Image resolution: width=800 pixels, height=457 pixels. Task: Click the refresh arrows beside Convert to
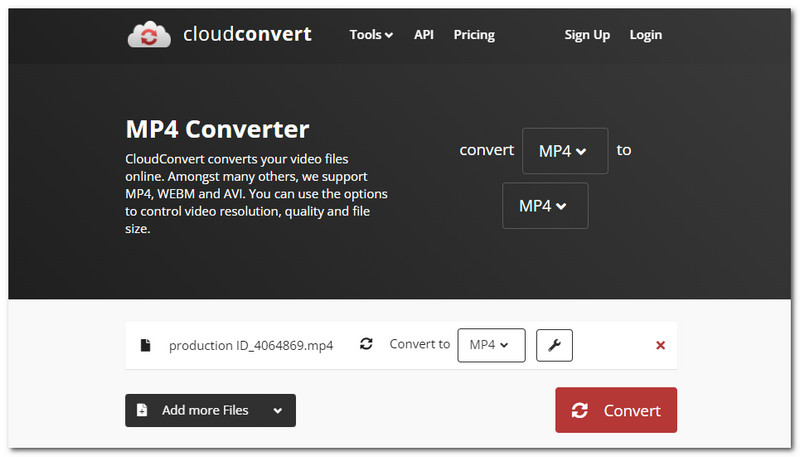tap(366, 344)
